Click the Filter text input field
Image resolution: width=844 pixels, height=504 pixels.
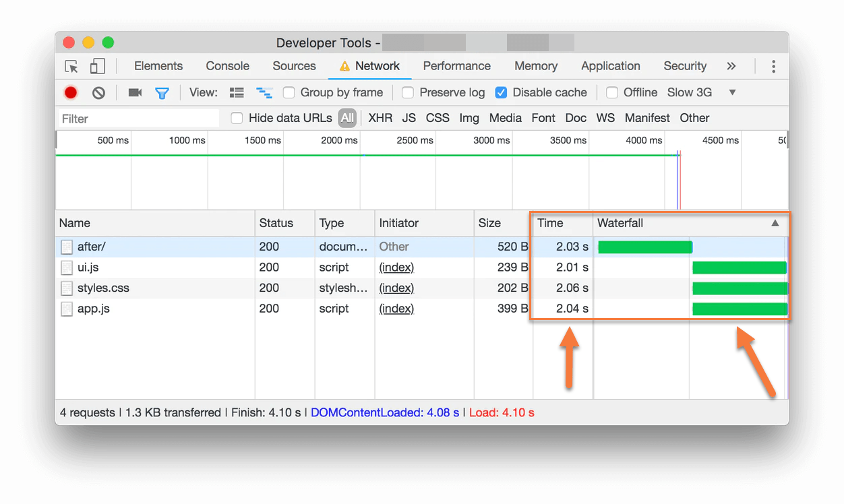139,119
